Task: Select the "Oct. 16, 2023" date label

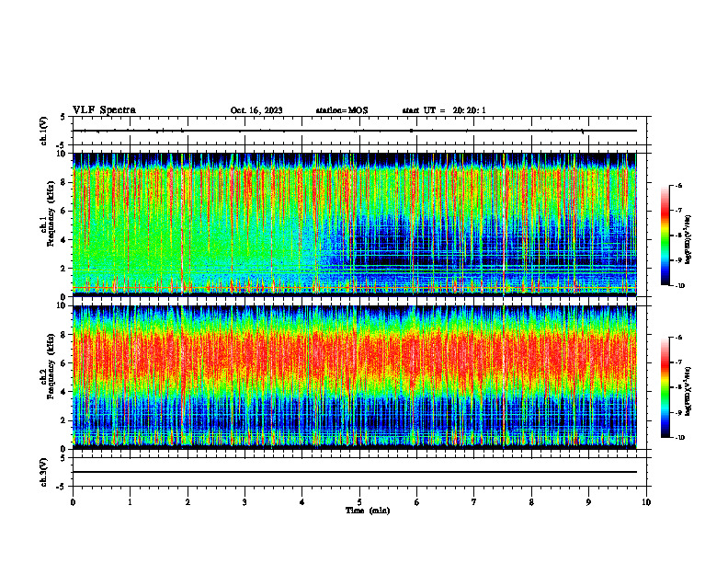Action: coord(256,110)
